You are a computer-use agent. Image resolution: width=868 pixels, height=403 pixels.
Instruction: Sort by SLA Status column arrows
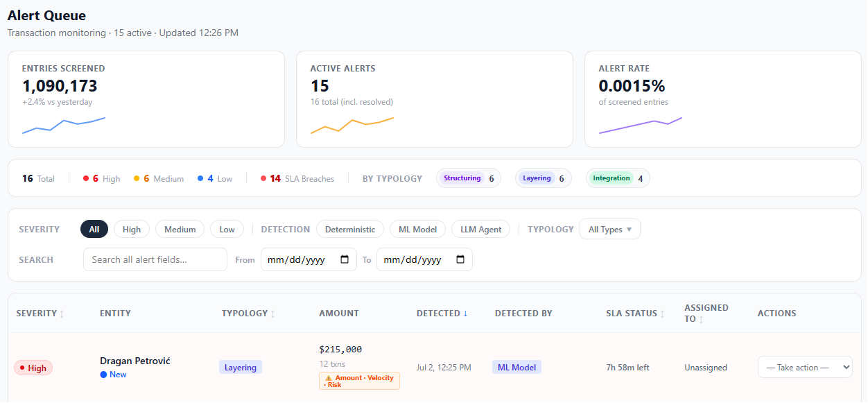[x=662, y=314]
